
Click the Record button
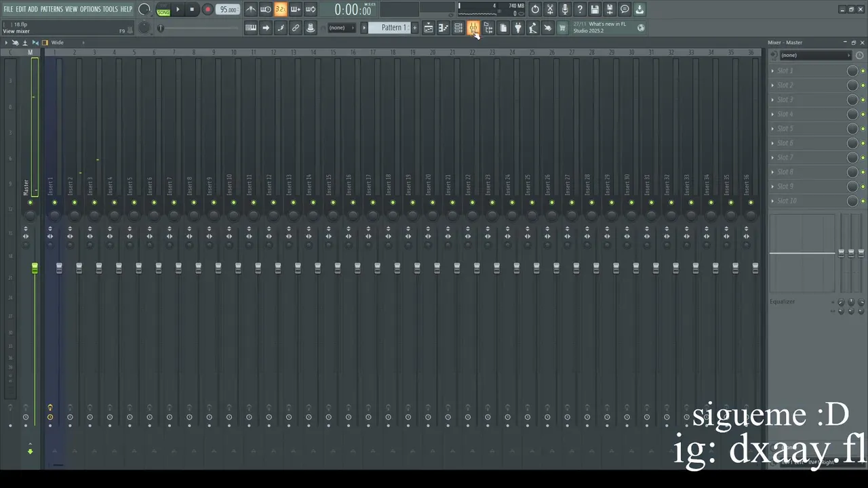[x=208, y=9]
